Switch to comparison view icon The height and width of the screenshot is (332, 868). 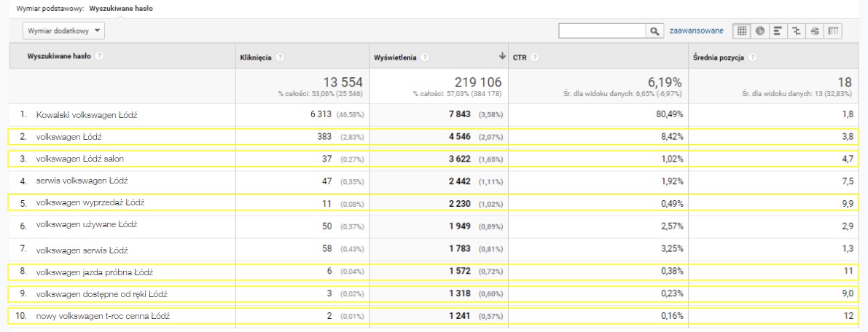796,31
